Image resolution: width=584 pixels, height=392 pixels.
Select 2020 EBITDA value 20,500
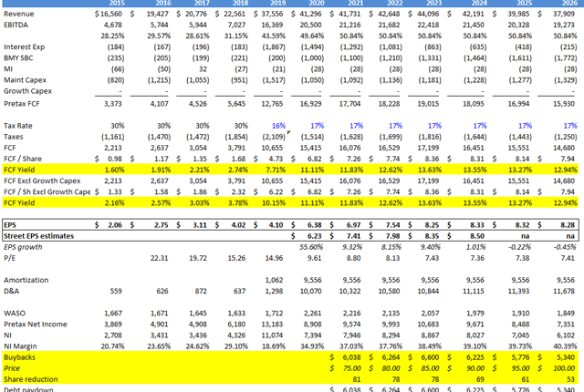coord(310,25)
